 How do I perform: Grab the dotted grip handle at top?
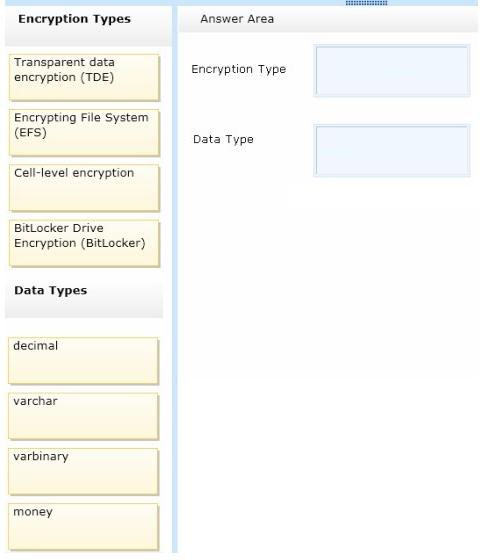pos(366,3)
